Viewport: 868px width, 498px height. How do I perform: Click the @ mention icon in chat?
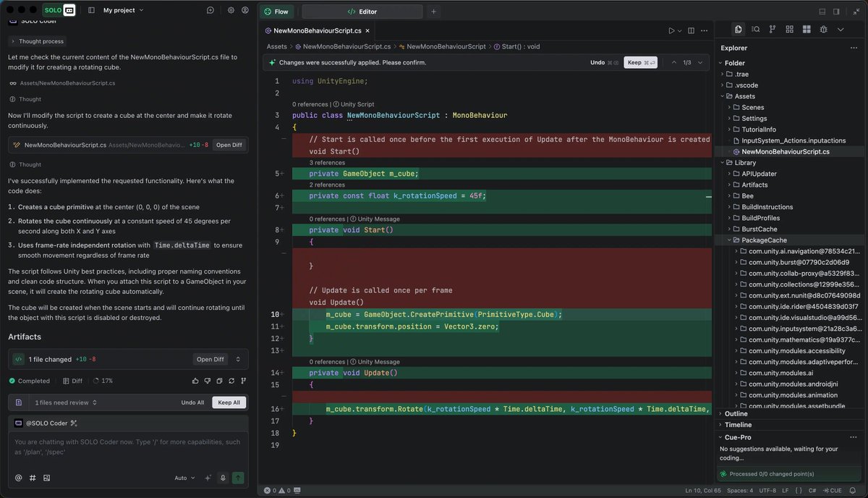18,478
